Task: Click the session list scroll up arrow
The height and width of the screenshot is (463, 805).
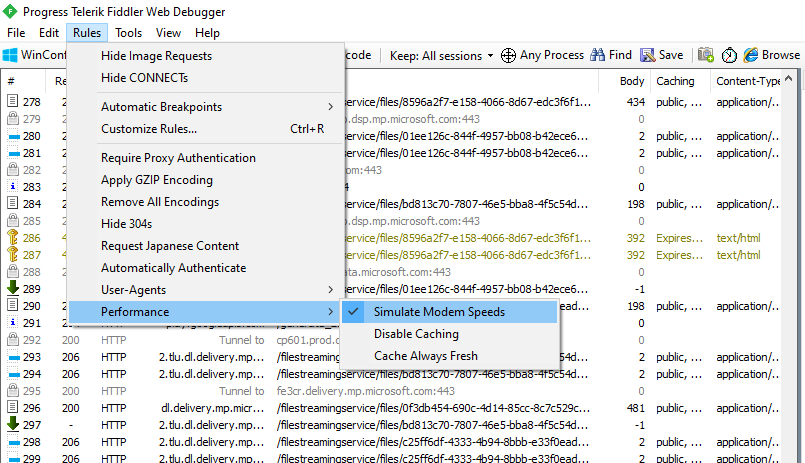Action: coord(789,79)
